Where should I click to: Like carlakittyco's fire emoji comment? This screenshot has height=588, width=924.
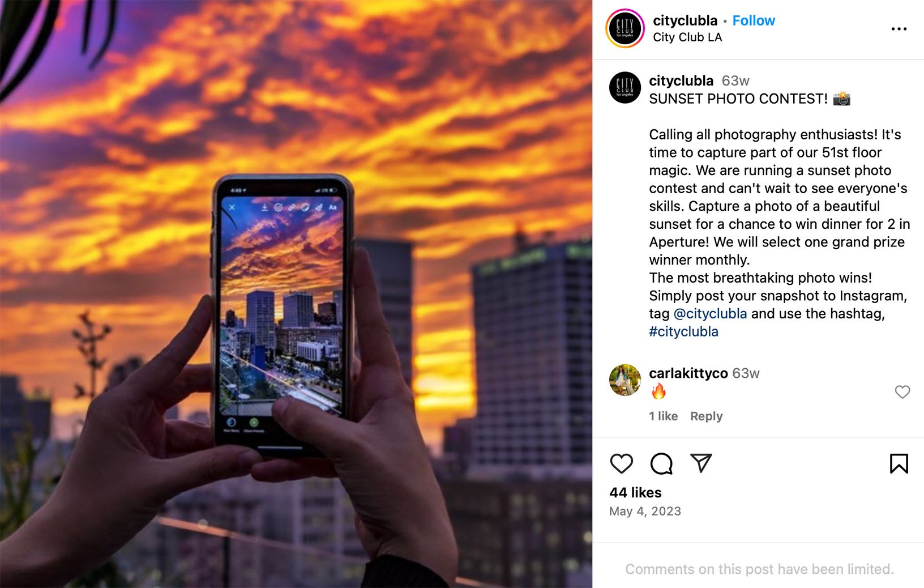tap(902, 392)
